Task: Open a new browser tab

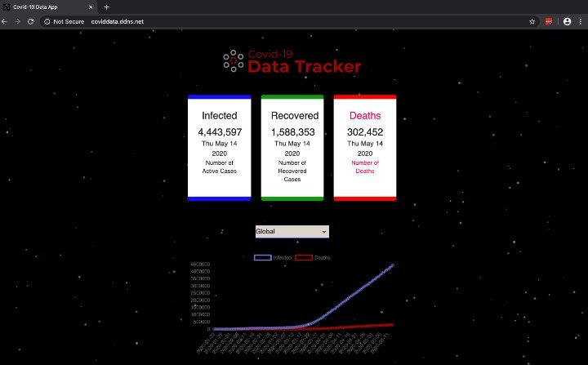Action: pyautogui.click(x=106, y=7)
